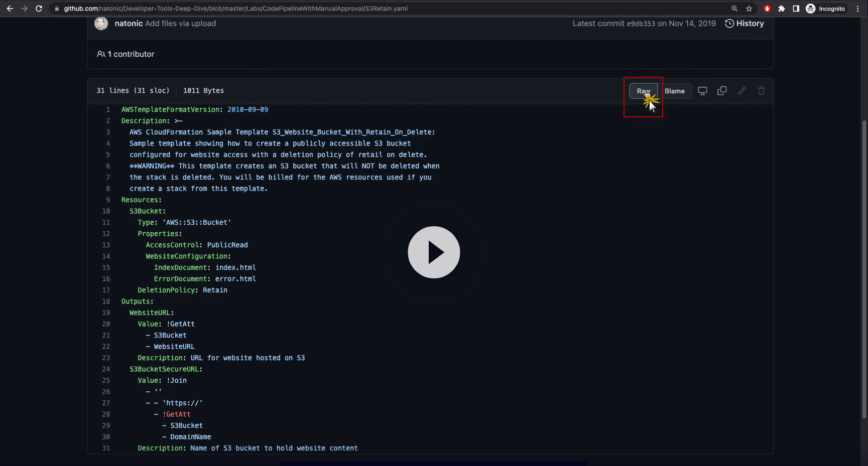868x466 pixels.
Task: Click the 'DomainName' list item
Action: tap(191, 437)
